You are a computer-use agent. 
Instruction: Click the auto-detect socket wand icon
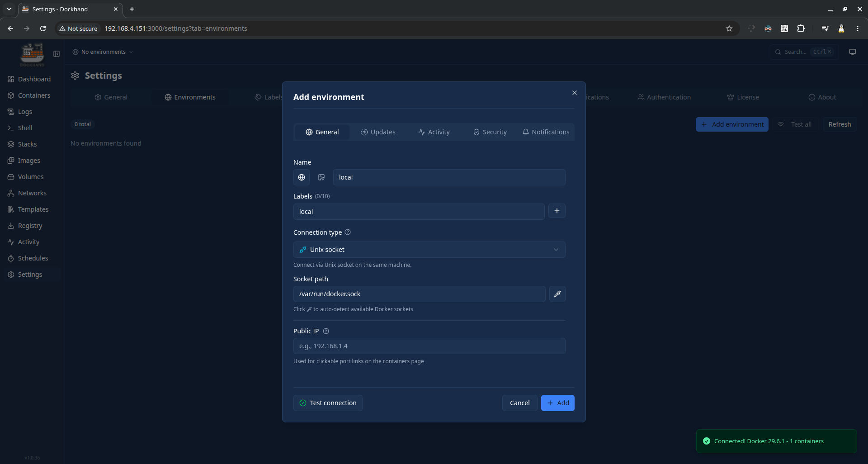click(x=557, y=294)
